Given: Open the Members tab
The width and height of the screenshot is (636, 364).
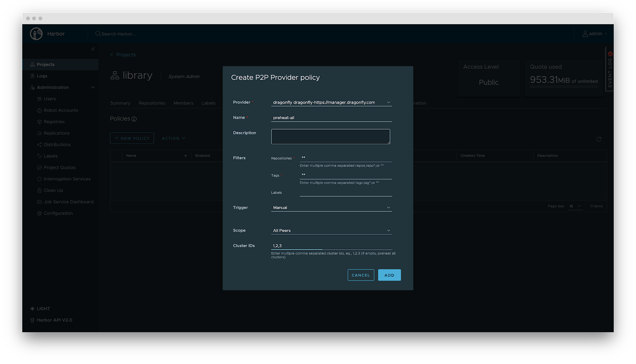Looking at the screenshot, I should pyautogui.click(x=183, y=103).
